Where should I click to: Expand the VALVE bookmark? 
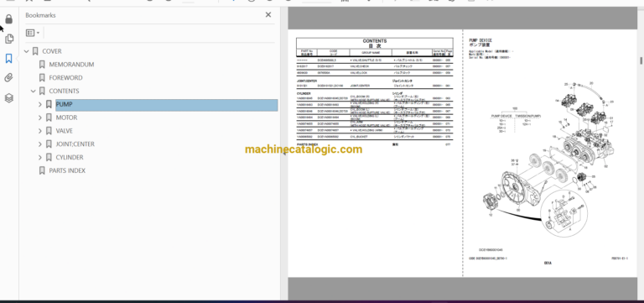click(40, 131)
